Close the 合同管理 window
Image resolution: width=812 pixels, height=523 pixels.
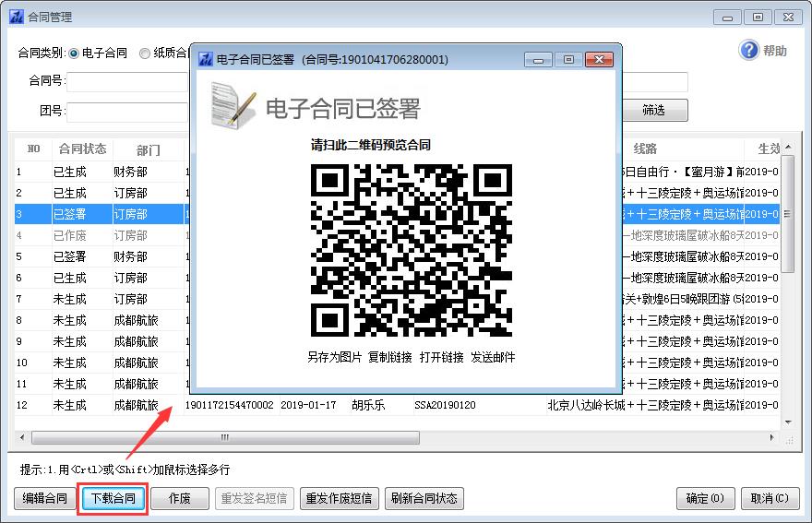(x=788, y=18)
